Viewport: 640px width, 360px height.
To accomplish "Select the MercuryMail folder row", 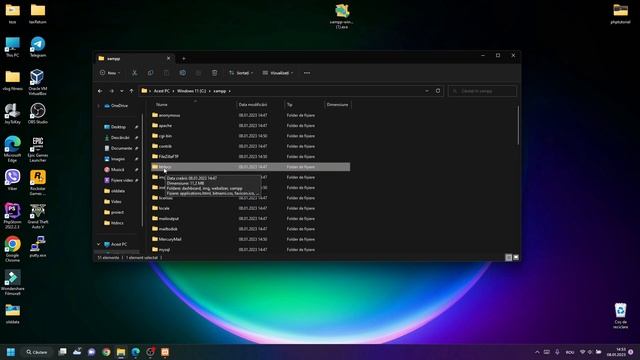I will pos(251,239).
